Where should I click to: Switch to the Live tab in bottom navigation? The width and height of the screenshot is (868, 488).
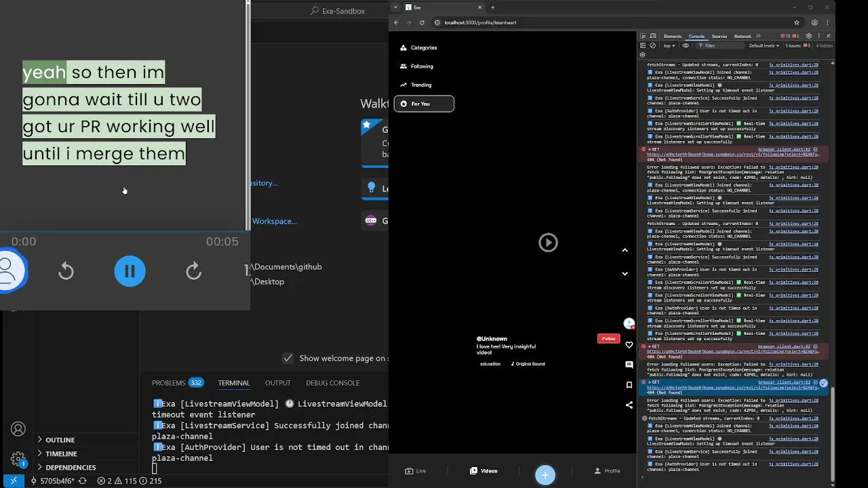pos(416,471)
